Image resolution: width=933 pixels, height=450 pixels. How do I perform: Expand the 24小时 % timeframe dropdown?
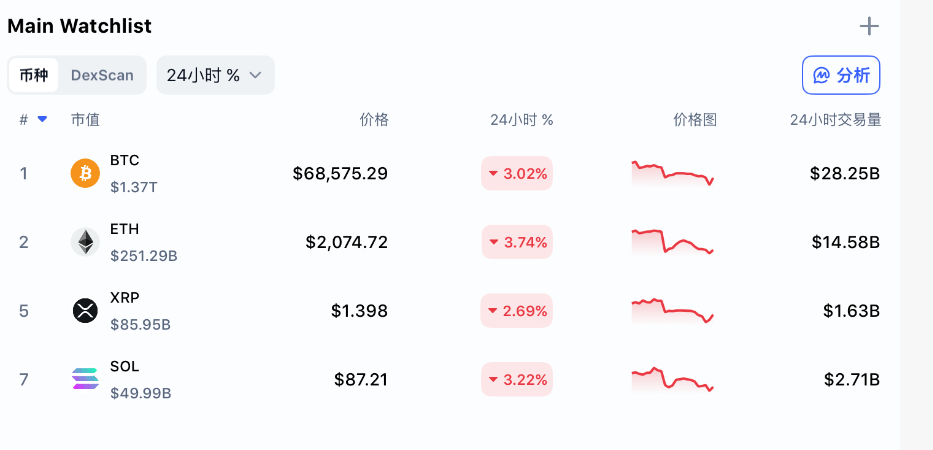(215, 75)
